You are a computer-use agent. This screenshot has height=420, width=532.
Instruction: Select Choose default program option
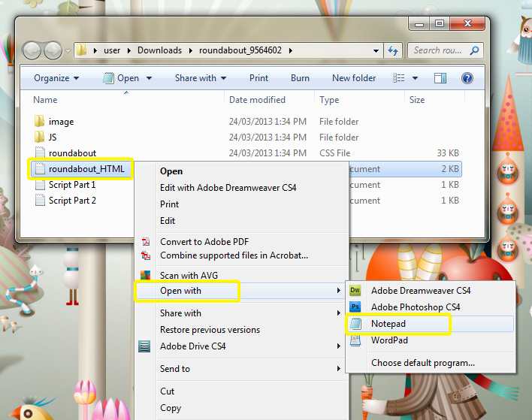pos(422,363)
